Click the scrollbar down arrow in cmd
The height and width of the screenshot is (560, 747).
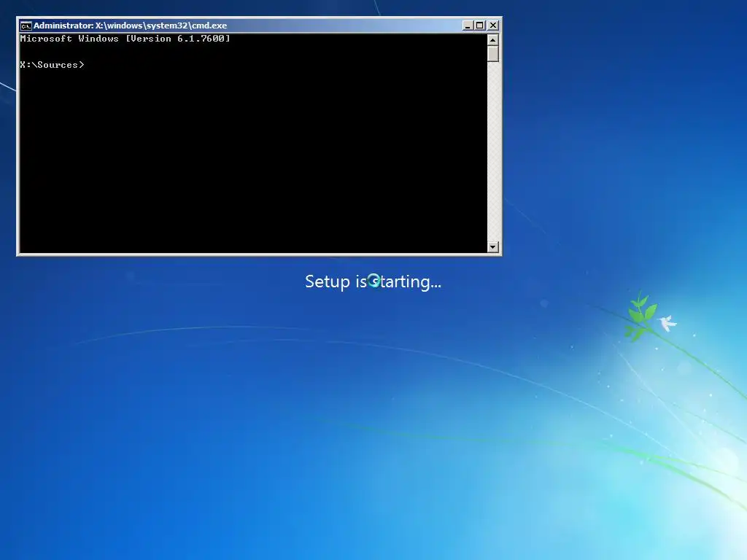coord(493,246)
